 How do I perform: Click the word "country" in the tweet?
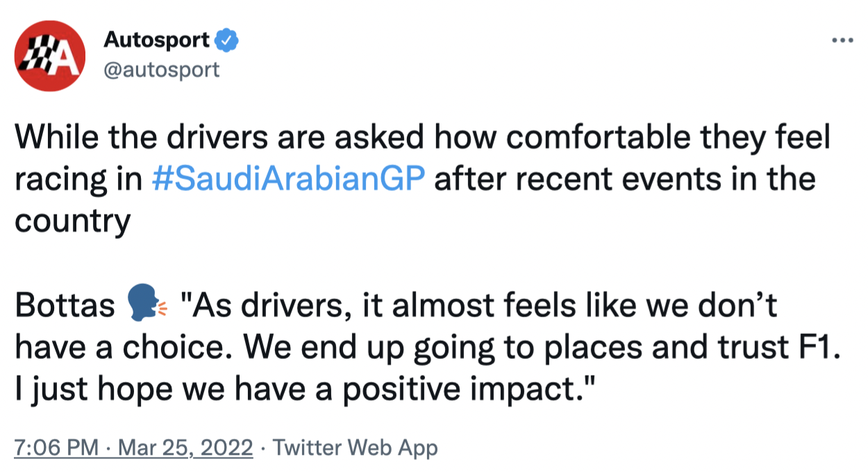(x=72, y=222)
